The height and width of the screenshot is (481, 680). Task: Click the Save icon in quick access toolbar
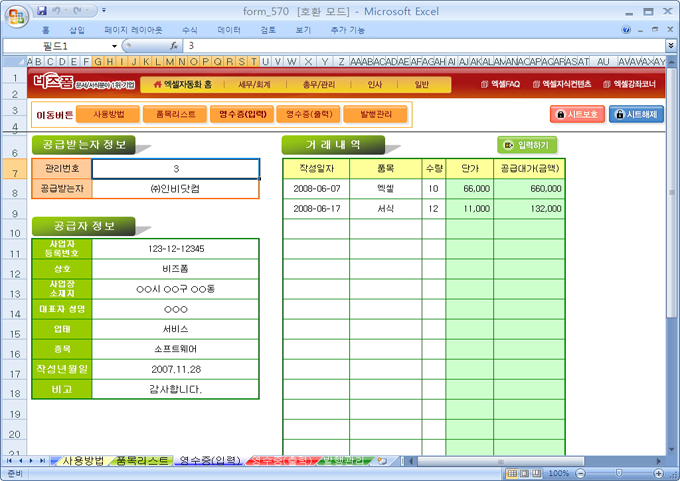point(41,10)
